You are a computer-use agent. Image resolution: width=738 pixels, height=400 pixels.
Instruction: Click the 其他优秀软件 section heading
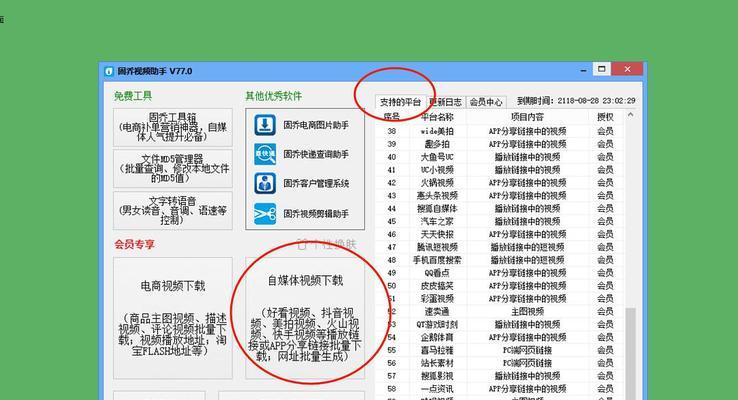[273, 96]
